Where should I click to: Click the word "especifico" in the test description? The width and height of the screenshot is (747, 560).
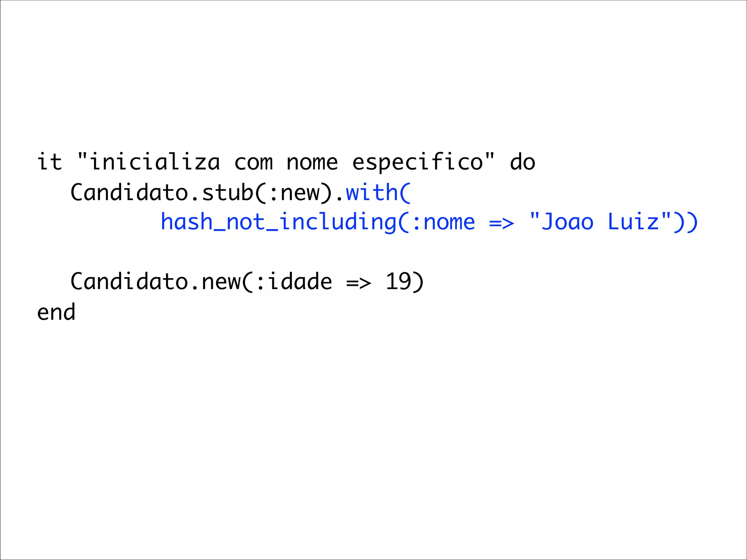[x=418, y=162]
